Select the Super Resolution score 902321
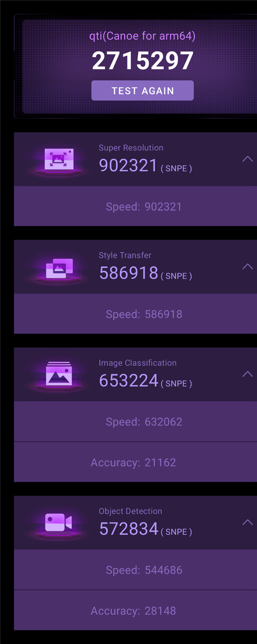The image size is (257, 644). point(128,165)
